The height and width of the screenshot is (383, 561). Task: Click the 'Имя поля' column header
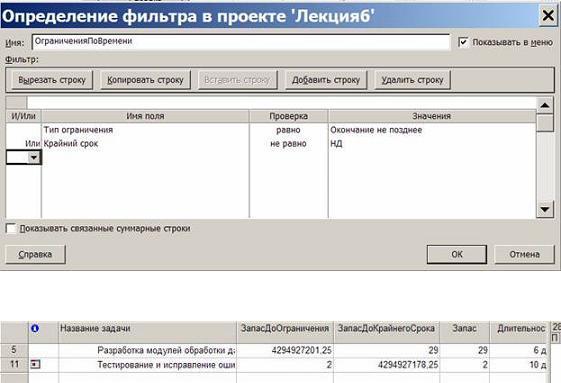point(145,116)
